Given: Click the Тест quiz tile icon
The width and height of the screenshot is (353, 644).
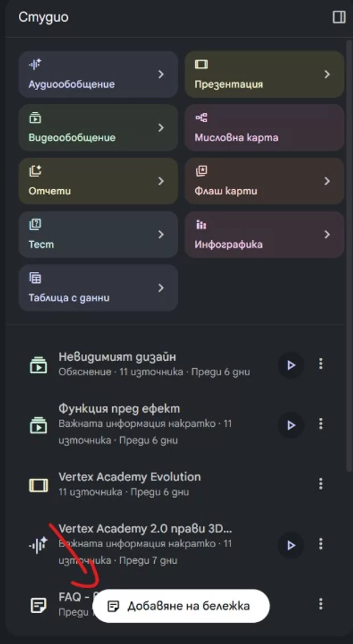Looking at the screenshot, I should pyautogui.click(x=35, y=224).
